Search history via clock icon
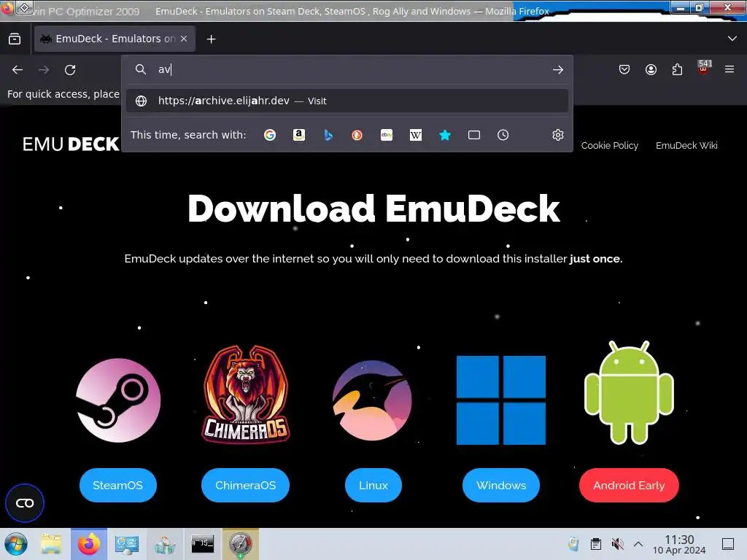The height and width of the screenshot is (560, 747). click(503, 135)
